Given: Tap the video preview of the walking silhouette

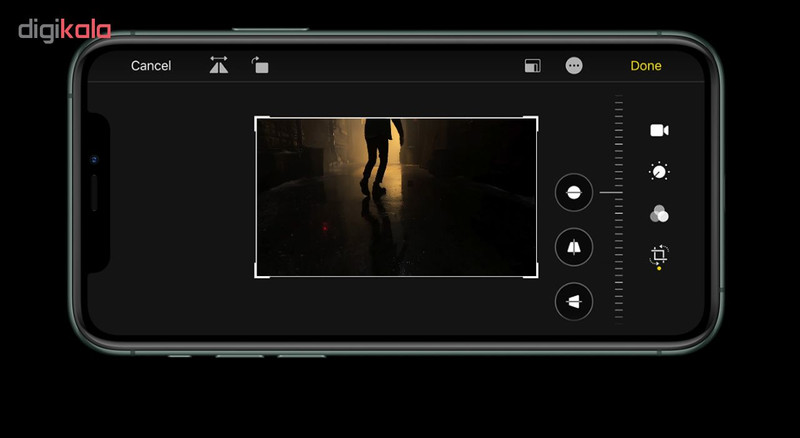Looking at the screenshot, I should point(397,197).
